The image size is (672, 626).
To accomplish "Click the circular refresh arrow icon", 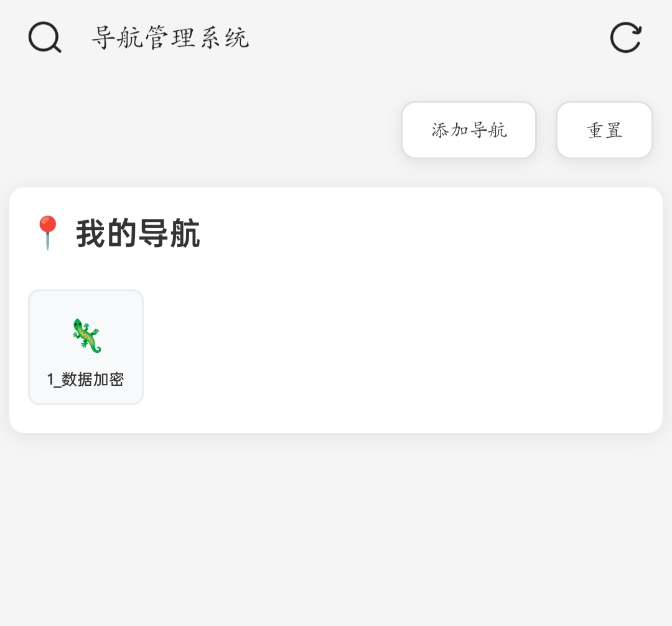I will pos(626,37).
